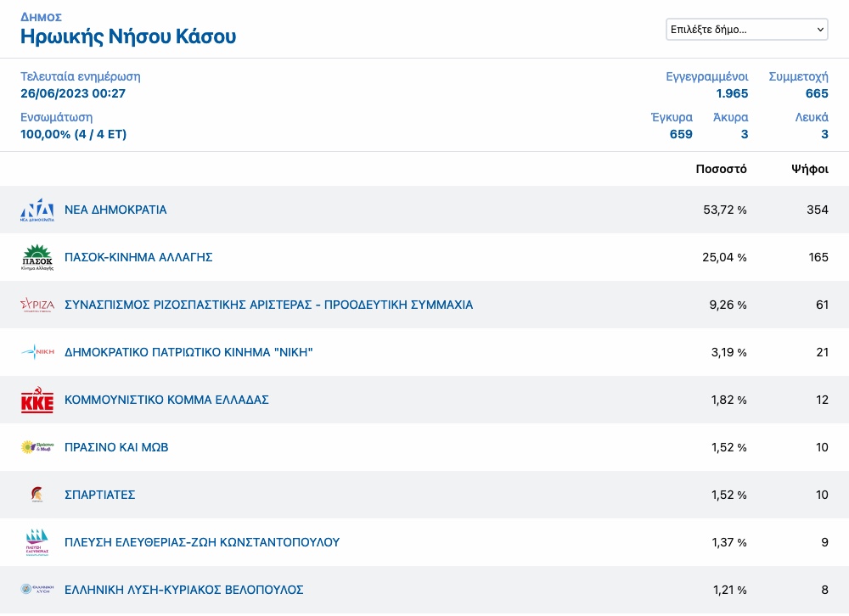Click the 'Ενσωμάτωση' label

tap(56, 117)
